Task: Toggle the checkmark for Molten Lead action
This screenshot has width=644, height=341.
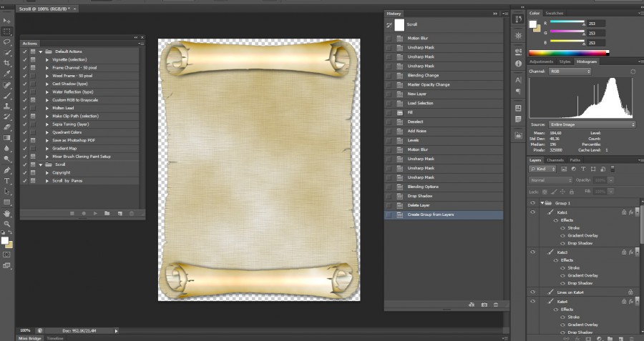Action: pos(24,107)
